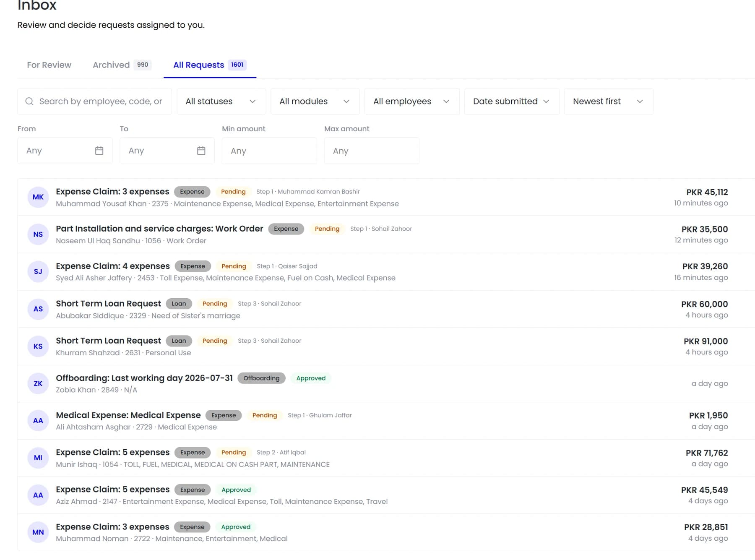Image resolution: width=755 pixels, height=560 pixels.
Task: Click the AS avatar for Abubakar Siddique
Action: tap(38, 309)
